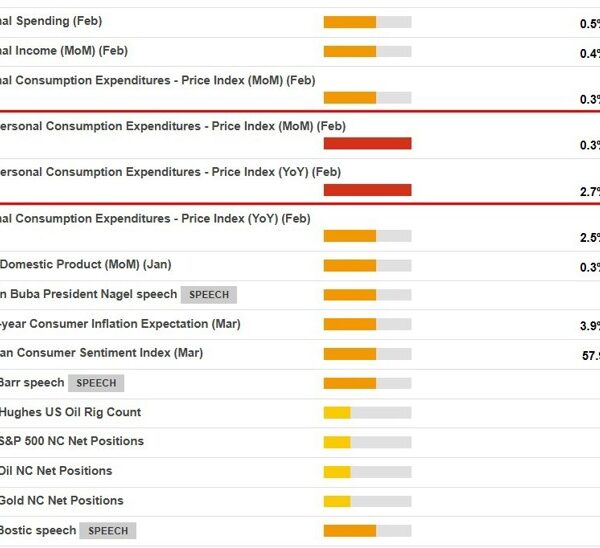
Task: Open the Buba President Nagel speech event
Action: [88, 294]
